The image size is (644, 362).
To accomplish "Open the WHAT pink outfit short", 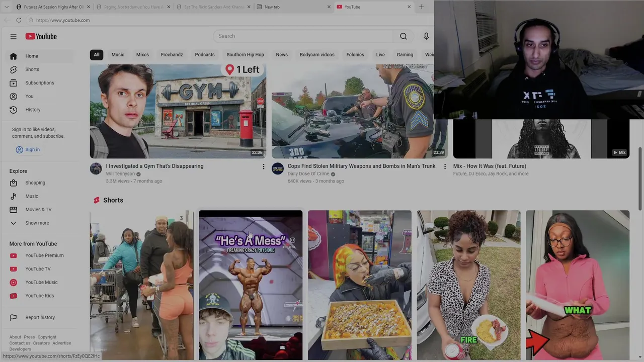I will (578, 285).
